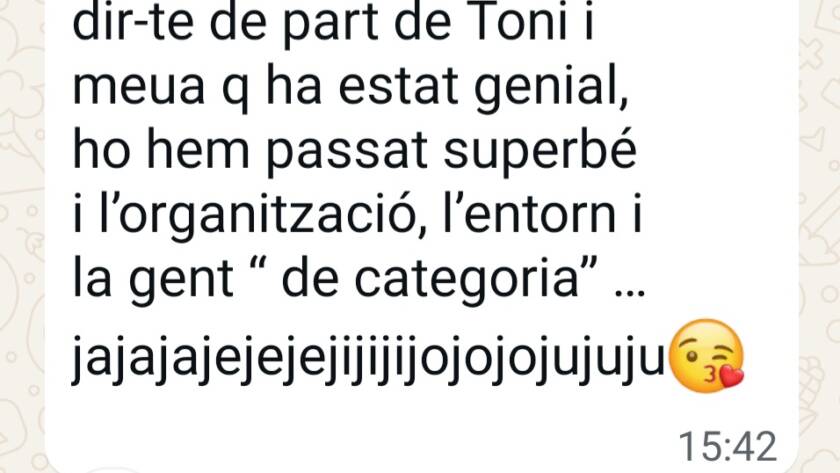840x473 pixels.
Task: Tap the chat wallpaper right of bubble
Action: click(x=819, y=236)
